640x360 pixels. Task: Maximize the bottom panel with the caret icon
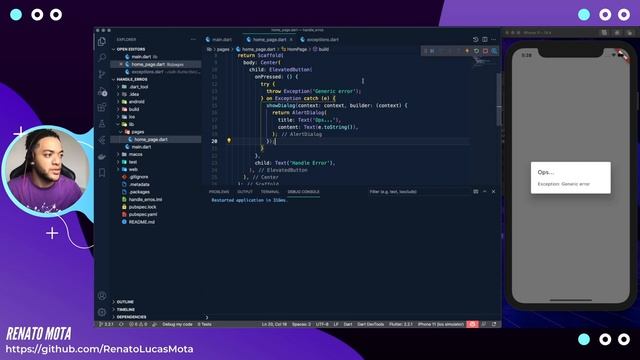point(484,191)
